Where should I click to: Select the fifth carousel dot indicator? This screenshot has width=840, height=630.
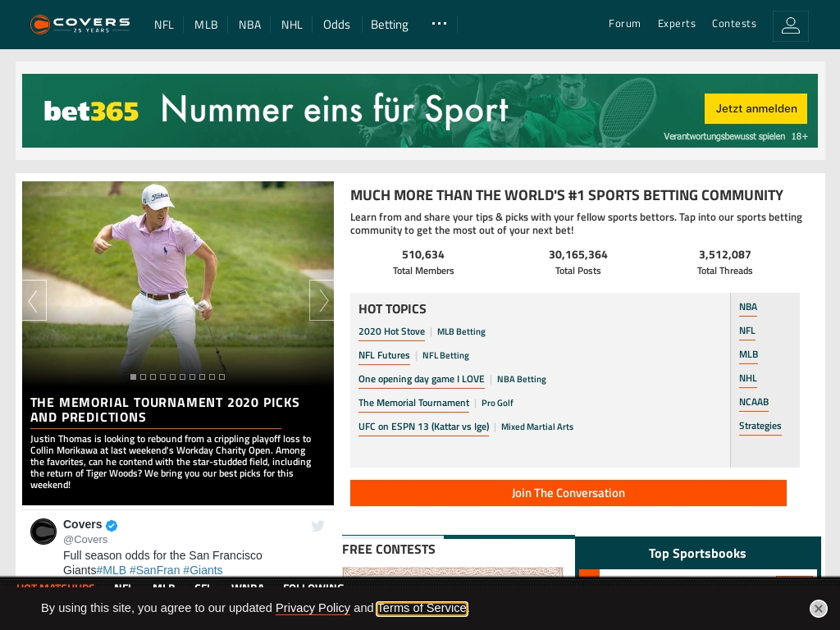point(172,377)
